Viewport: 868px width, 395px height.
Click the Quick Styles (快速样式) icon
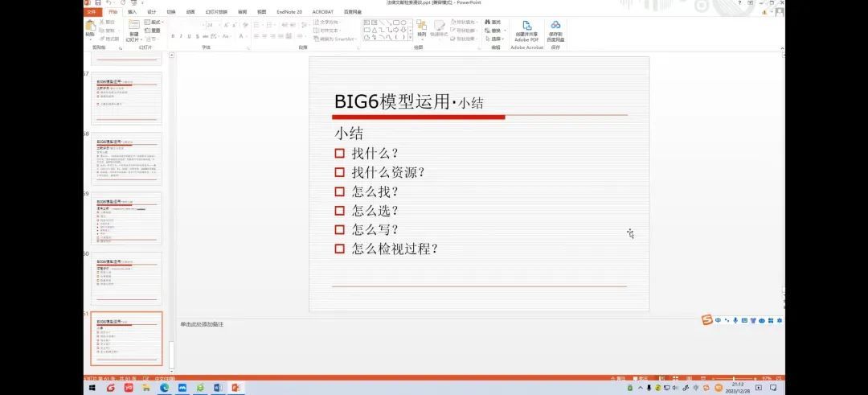[439, 29]
